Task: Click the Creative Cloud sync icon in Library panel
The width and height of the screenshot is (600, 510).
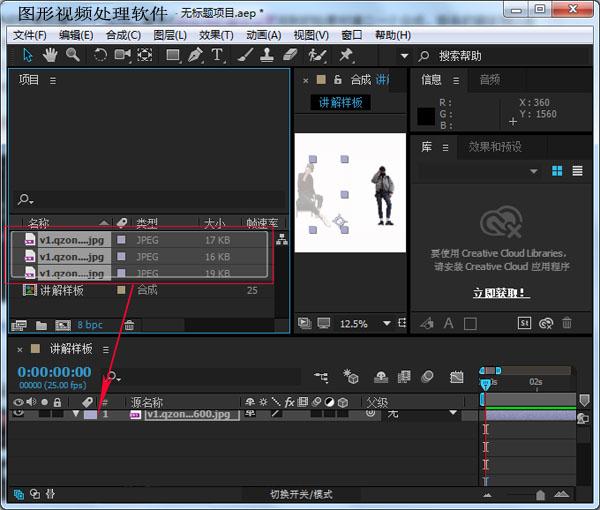Action: [x=546, y=324]
